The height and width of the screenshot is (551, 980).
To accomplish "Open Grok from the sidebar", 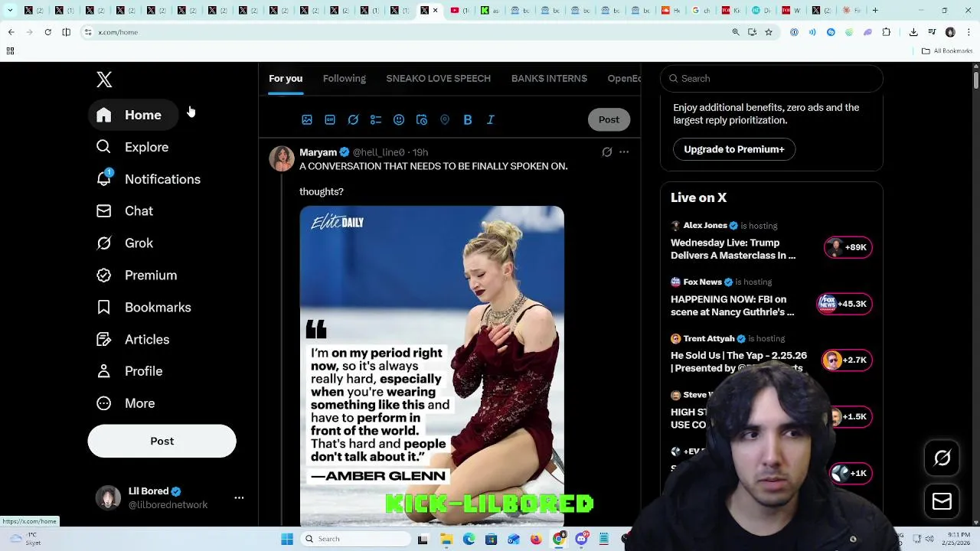I will click(125, 243).
